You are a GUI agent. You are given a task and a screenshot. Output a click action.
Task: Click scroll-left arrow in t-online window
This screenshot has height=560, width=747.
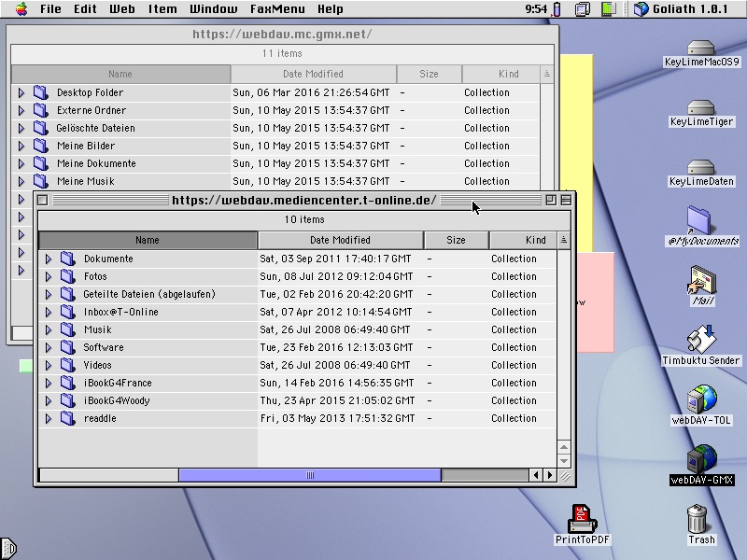point(536,475)
